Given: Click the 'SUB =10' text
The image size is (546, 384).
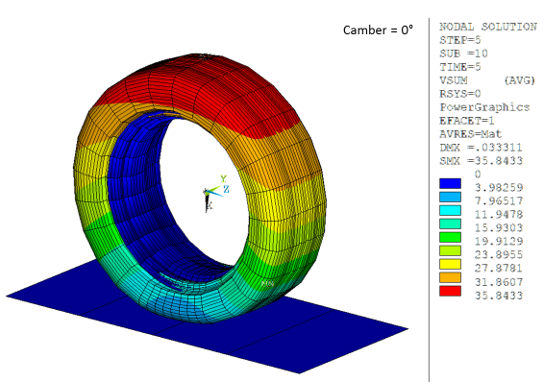Looking at the screenshot, I should click(x=463, y=54).
